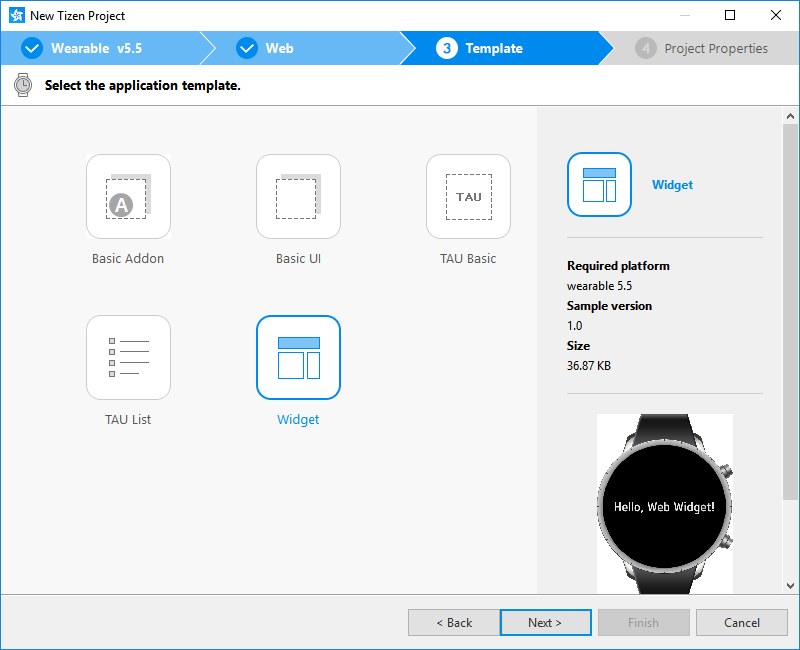Select the Basic Addon template icon
The width and height of the screenshot is (800, 650).
coord(128,196)
